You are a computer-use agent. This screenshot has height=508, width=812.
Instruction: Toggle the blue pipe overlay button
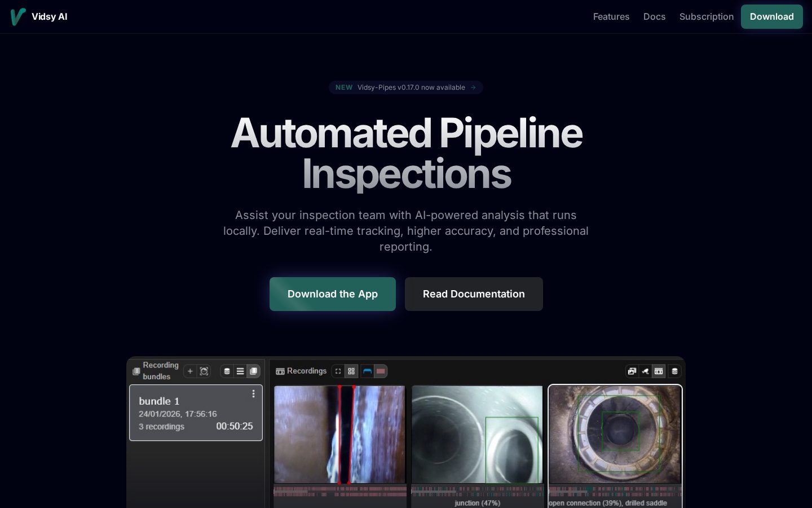[x=368, y=371]
